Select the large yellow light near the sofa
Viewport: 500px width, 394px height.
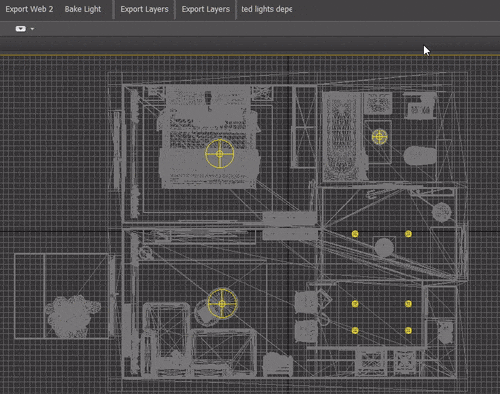coord(222,304)
